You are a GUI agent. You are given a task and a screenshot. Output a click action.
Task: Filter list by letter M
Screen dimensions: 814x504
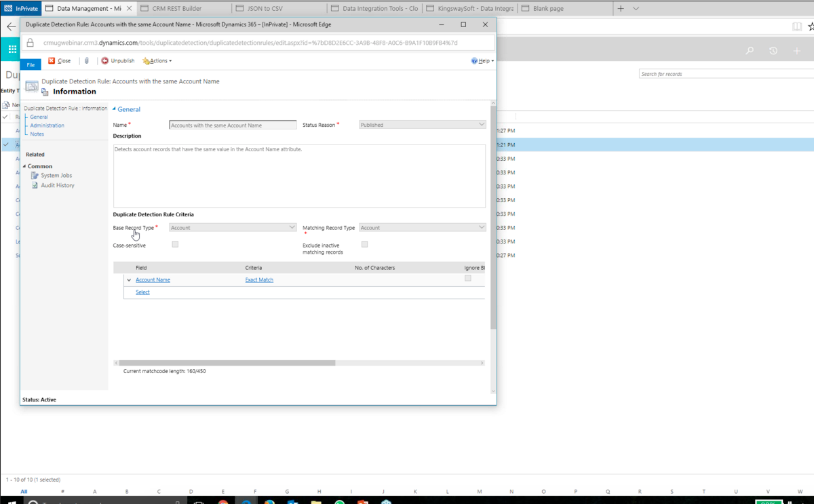click(x=480, y=492)
